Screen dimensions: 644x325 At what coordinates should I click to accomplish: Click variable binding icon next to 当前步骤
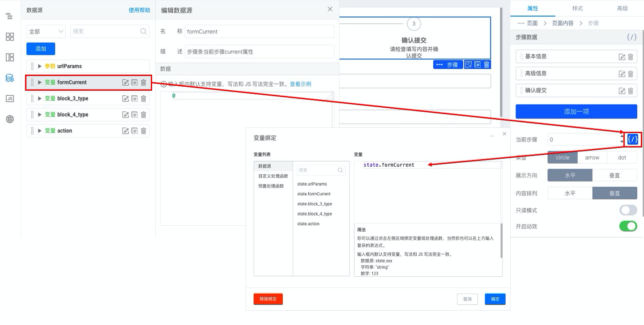[x=632, y=139]
